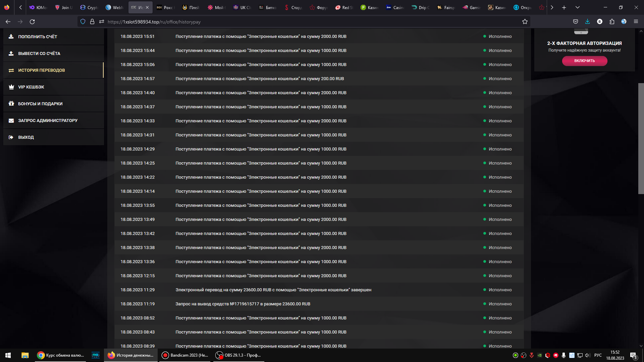
Task: Open Firefox application hamburger menu
Action: (636, 22)
